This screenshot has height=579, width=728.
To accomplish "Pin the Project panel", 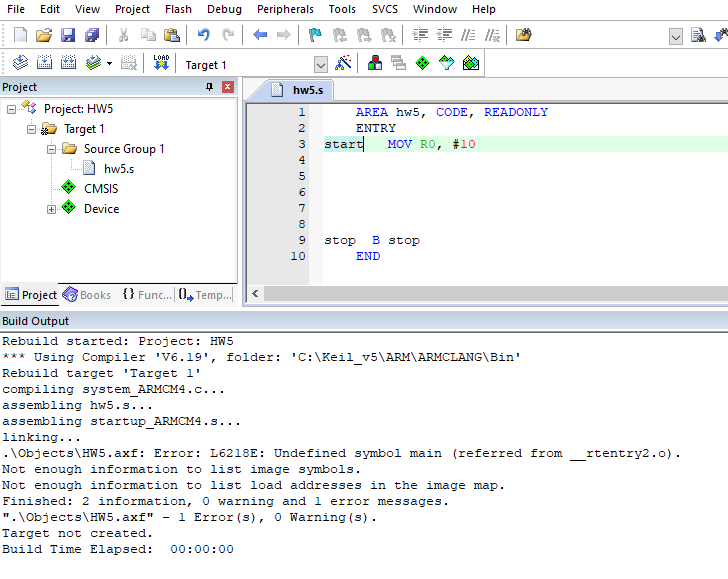I will click(209, 87).
